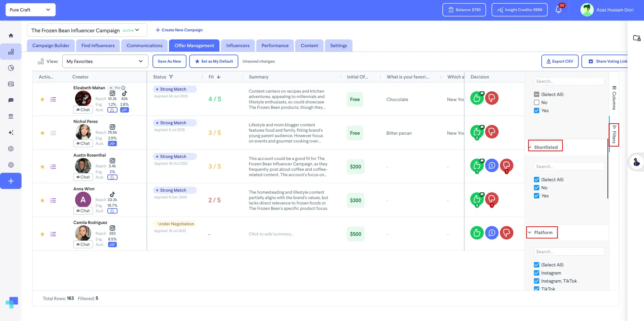This screenshot has height=321, width=644.
Task: Uncheck Shortlisted 'No' checkbox
Action: pos(537,188)
